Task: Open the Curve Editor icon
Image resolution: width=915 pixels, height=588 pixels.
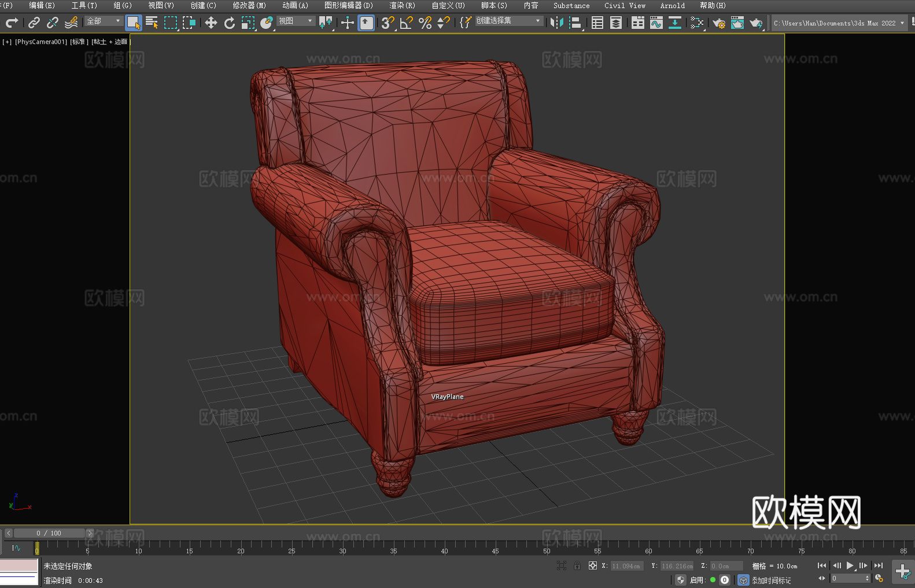Action: [x=656, y=23]
